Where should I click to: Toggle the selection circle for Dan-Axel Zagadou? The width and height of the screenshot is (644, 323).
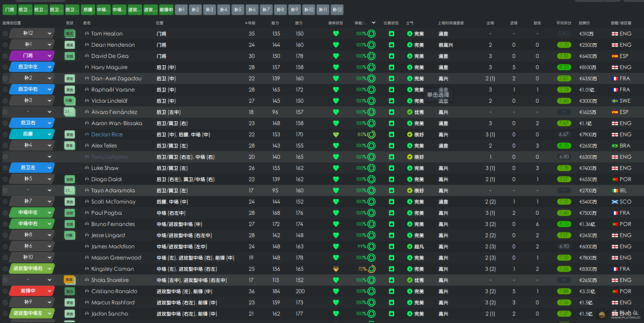point(5,78)
